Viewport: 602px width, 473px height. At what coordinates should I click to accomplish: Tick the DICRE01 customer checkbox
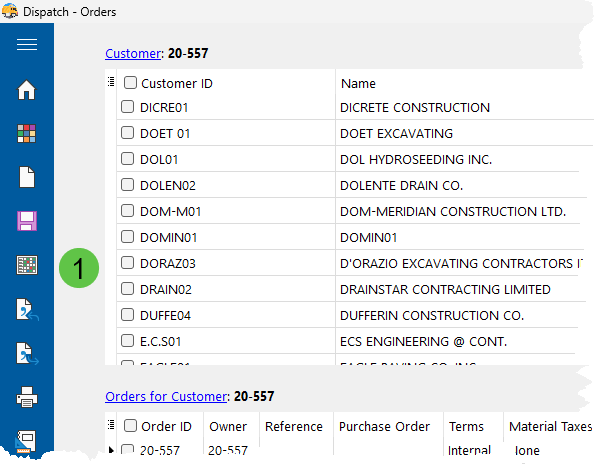click(x=128, y=107)
